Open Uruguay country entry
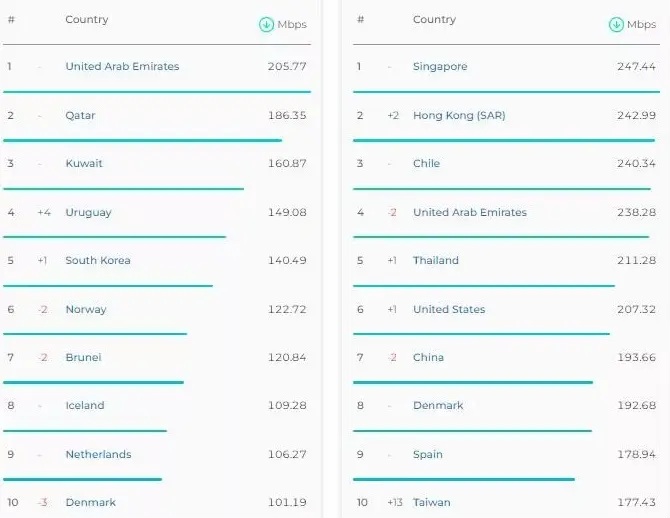This screenshot has height=518, width=670. click(x=88, y=213)
